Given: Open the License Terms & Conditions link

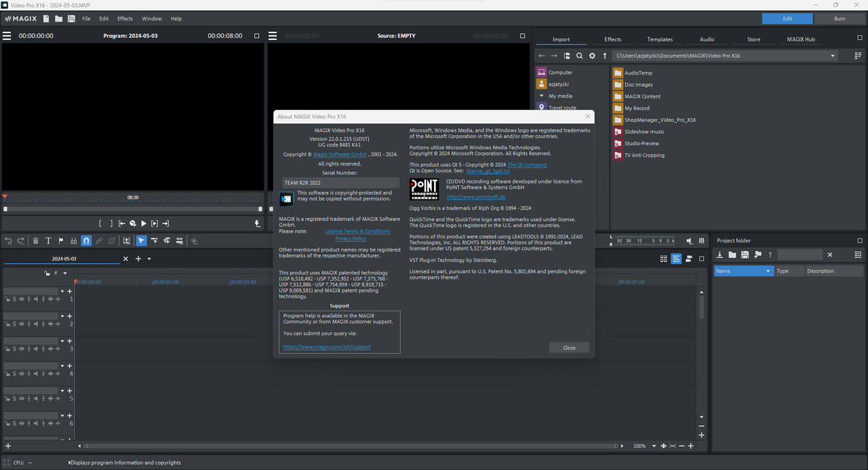Looking at the screenshot, I should pos(358,231).
